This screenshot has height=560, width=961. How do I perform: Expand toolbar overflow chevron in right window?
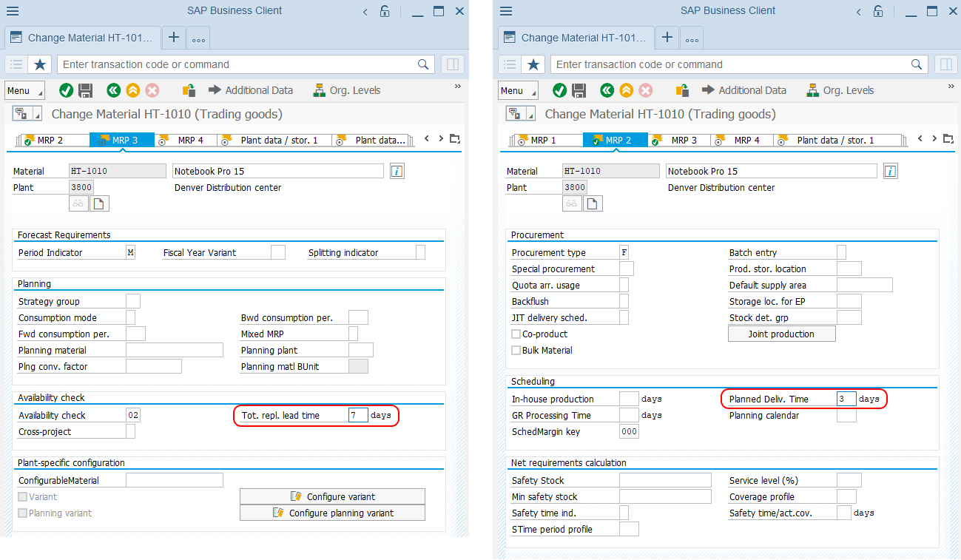[951, 87]
